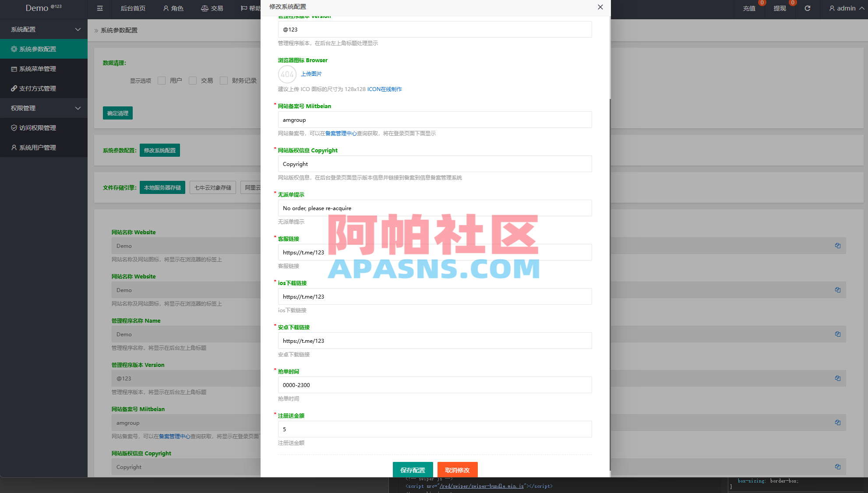This screenshot has height=493, width=868.
Task: Enable the 财务记录 checkbox
Action: 224,81
